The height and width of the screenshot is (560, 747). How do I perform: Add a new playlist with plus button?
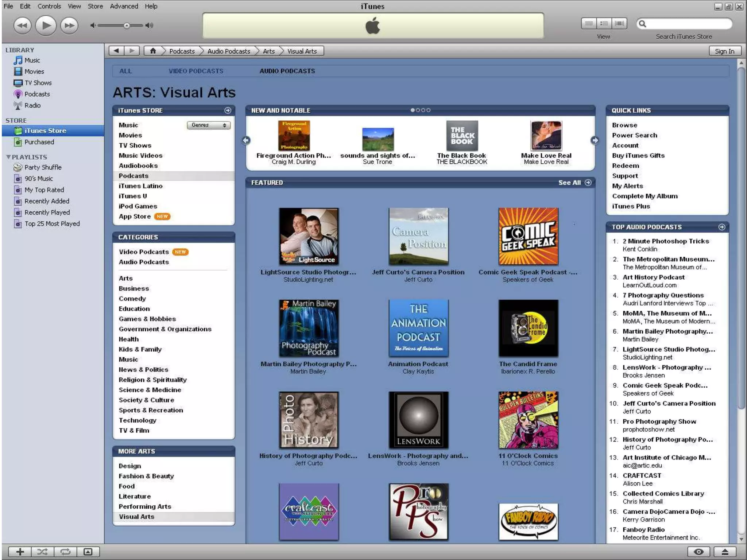pyautogui.click(x=20, y=552)
